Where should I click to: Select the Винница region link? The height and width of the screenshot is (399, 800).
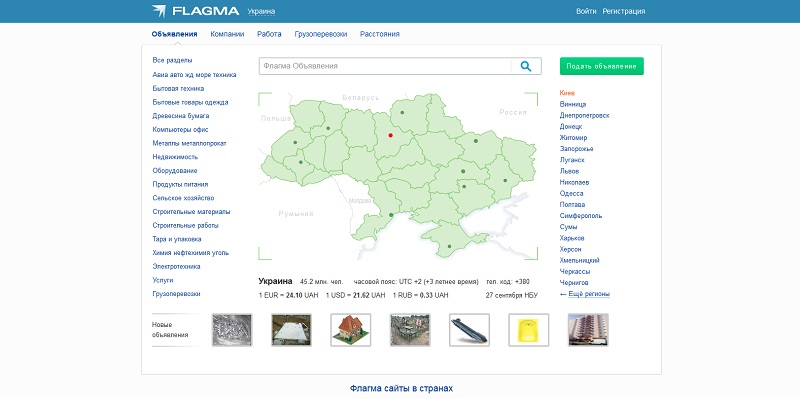point(572,104)
